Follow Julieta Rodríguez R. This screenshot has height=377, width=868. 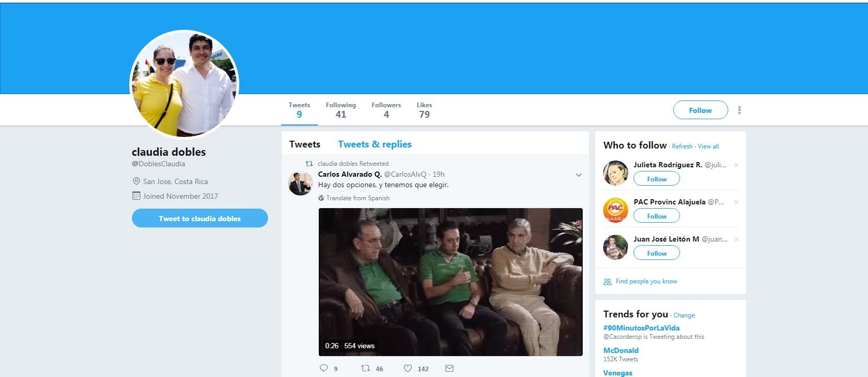[656, 179]
